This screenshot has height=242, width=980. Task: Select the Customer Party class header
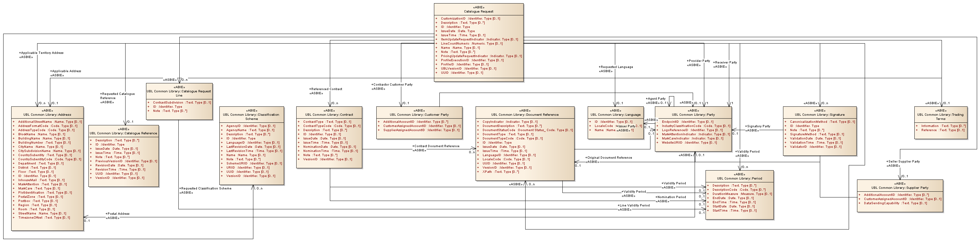(x=419, y=114)
